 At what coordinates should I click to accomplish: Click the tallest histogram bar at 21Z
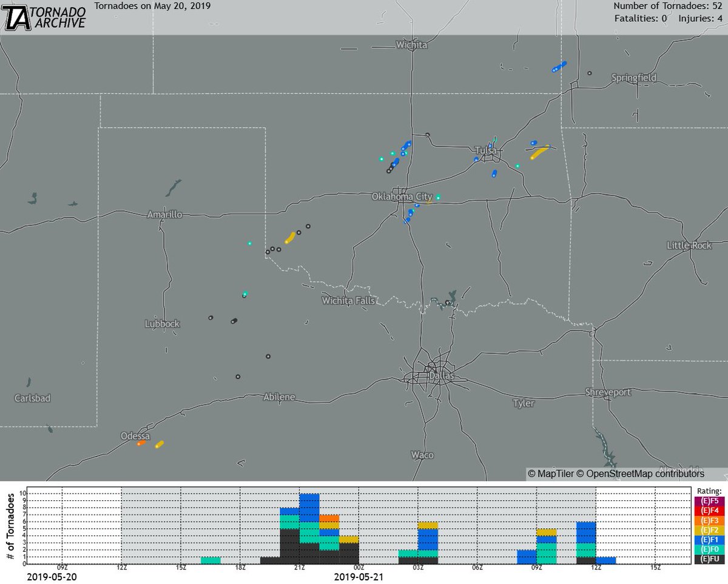point(309,529)
